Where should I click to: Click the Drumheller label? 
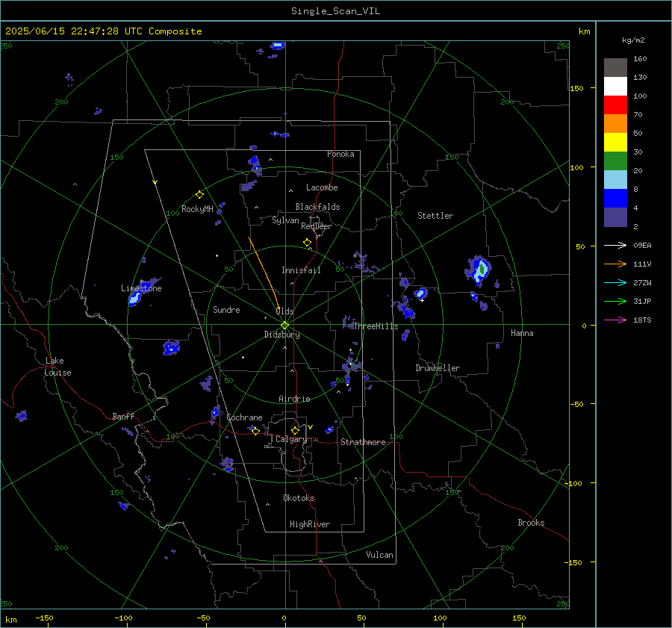437,368
